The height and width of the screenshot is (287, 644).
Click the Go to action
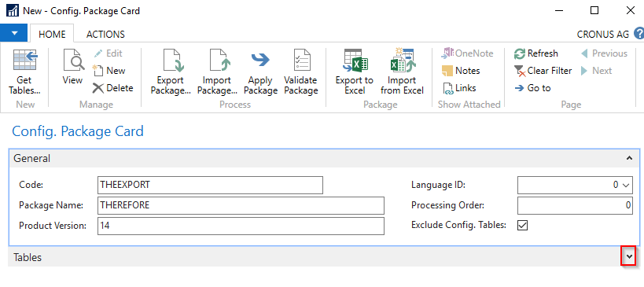pos(532,88)
